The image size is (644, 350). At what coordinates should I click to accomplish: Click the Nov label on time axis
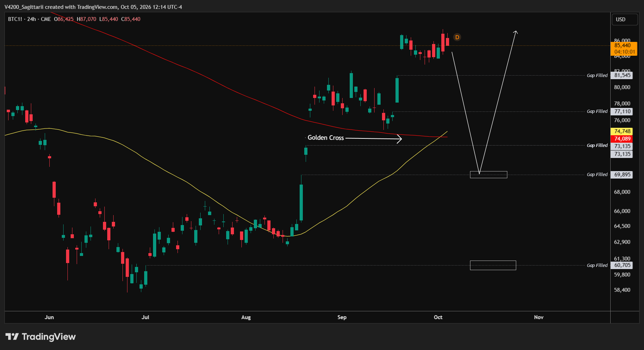539,317
